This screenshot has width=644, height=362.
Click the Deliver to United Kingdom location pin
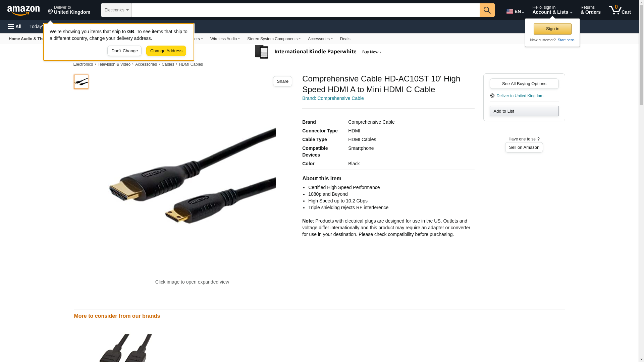tap(69, 10)
